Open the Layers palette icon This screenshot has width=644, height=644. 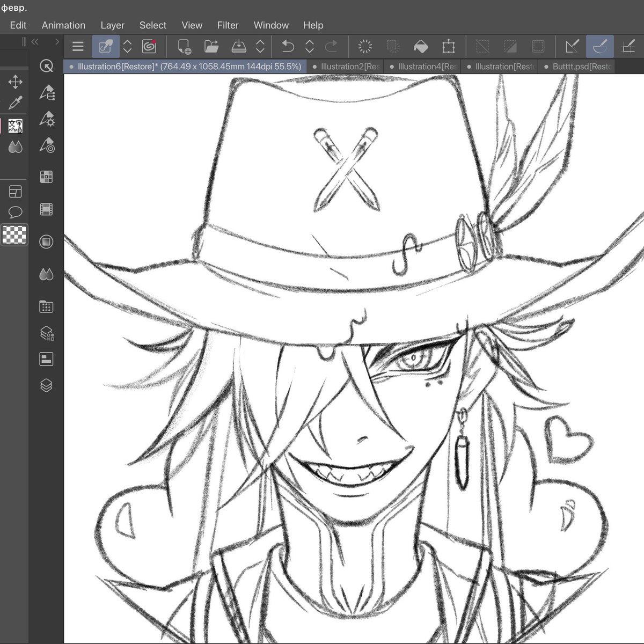[46, 385]
